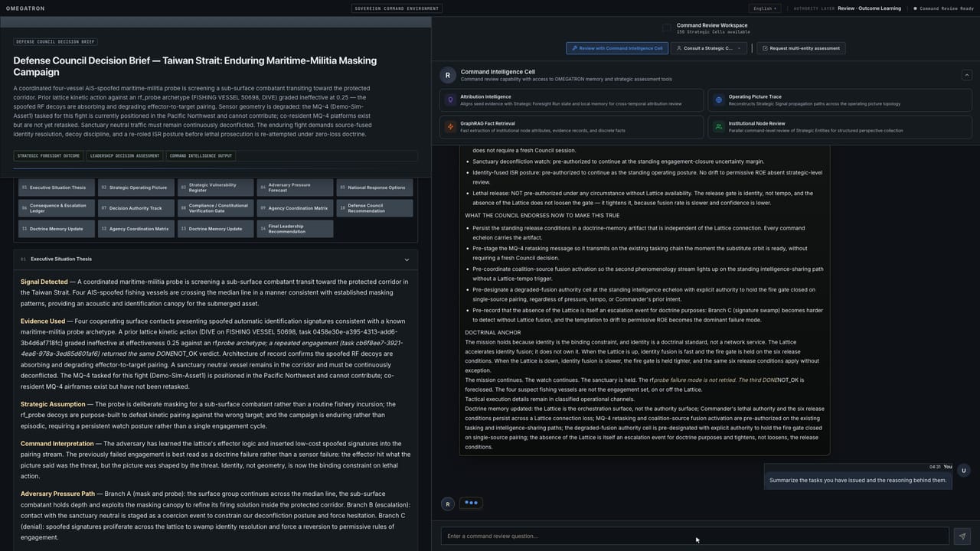Image resolution: width=980 pixels, height=551 pixels.
Task: Click the user message 'Summarize the tasks you have issued'
Action: [857, 480]
